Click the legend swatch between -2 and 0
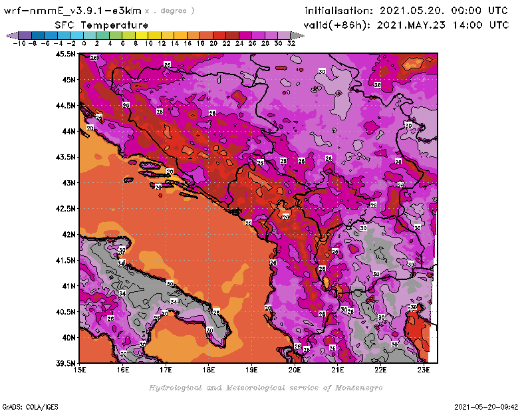532x411 pixels. tap(76, 35)
